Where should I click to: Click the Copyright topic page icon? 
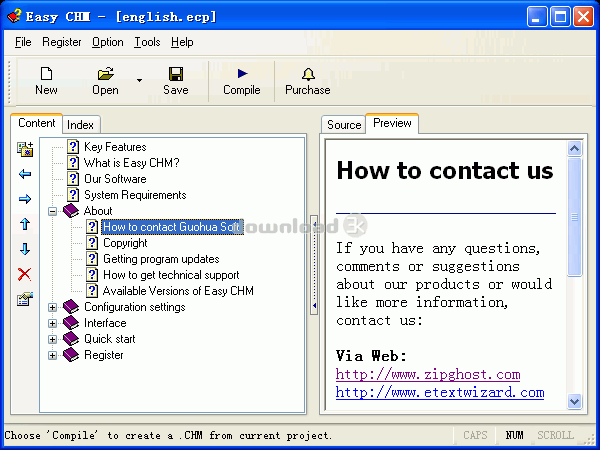[x=92, y=243]
